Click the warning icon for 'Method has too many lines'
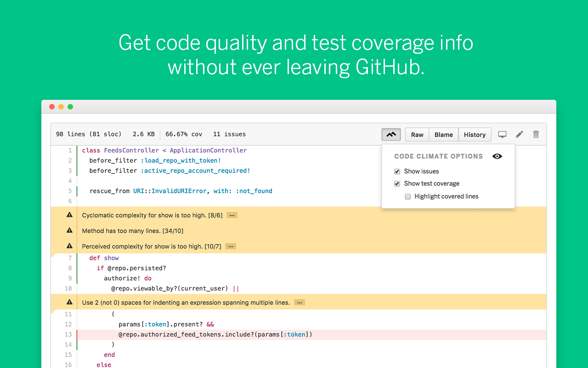This screenshot has width=588, height=368. pos(69,230)
